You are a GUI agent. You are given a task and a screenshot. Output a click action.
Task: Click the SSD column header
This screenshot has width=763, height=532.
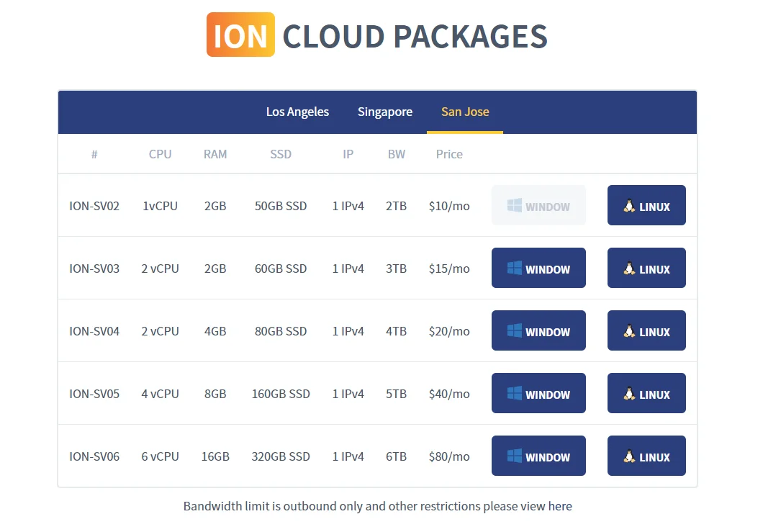281,154
